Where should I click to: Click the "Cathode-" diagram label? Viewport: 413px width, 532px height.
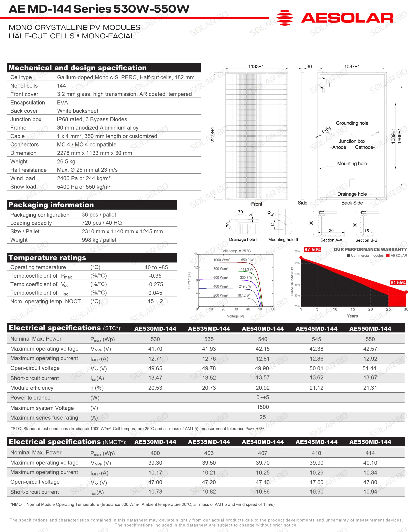click(x=365, y=147)
